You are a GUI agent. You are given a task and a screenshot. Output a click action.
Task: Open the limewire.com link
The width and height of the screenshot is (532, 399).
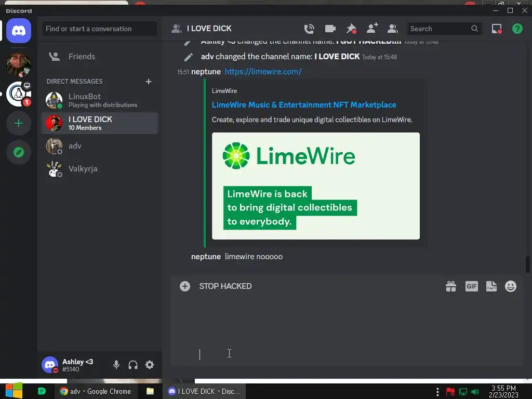263,72
